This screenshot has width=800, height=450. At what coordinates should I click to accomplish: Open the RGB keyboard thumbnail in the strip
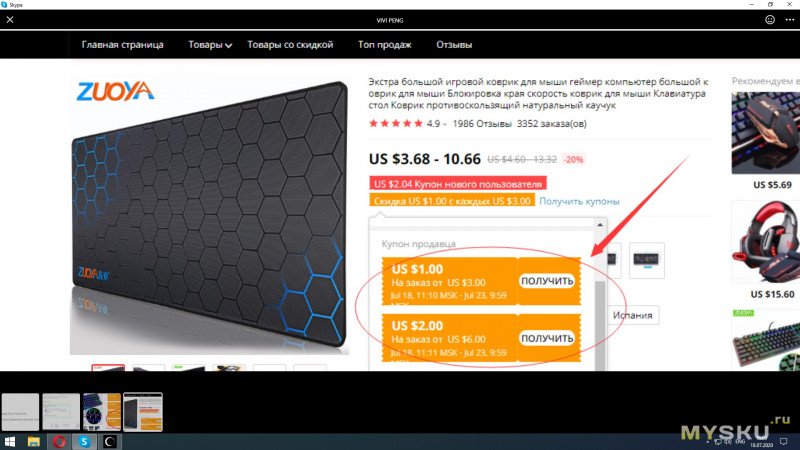[x=102, y=412]
